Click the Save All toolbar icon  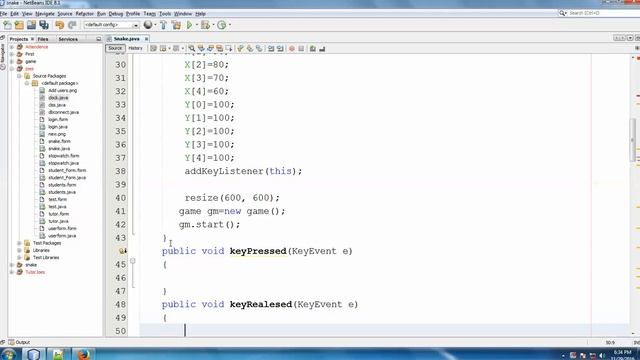44,25
